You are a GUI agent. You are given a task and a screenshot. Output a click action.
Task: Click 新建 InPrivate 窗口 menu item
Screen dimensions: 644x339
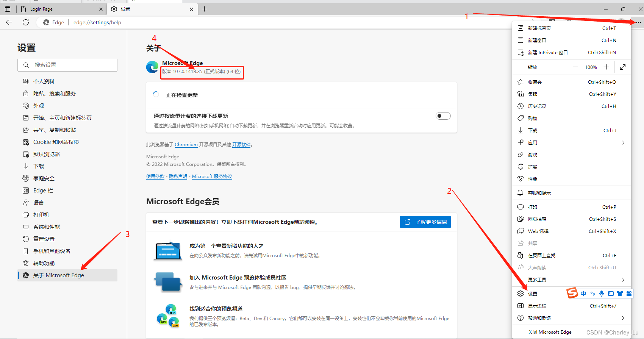572,52
